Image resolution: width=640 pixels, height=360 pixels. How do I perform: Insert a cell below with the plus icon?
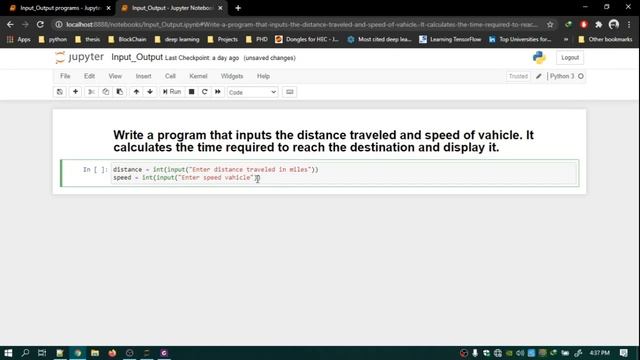point(75,92)
